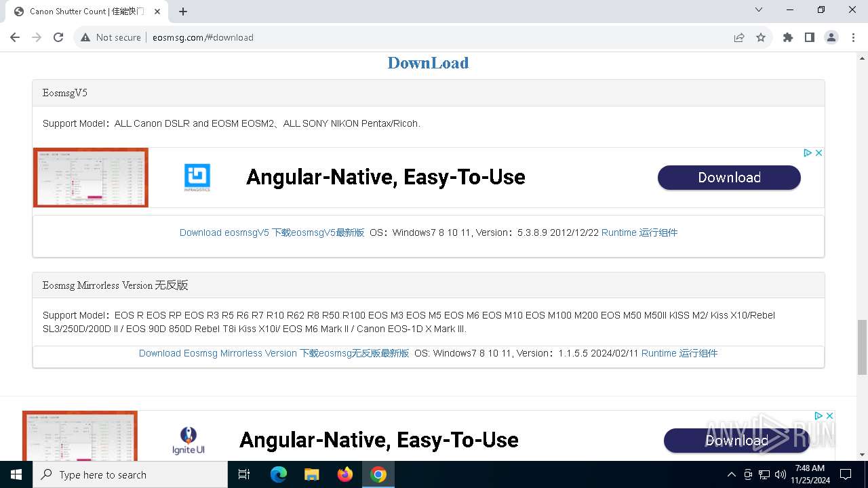Screen dimensions: 868x488
Task: Close the top ad with X
Action: point(818,153)
